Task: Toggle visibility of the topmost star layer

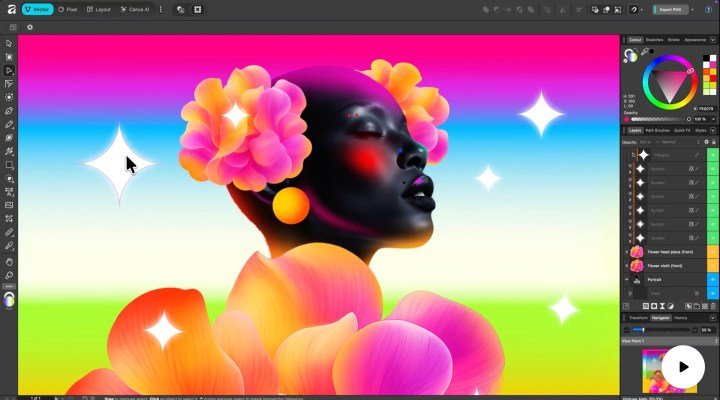Action: pos(713,155)
